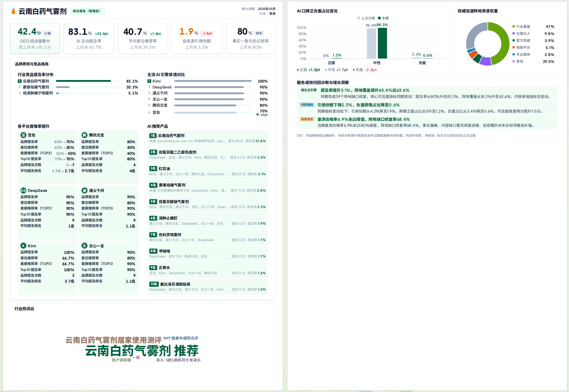Click the 底座夯实 insight tag
This screenshot has width=569, height=392.
pyautogui.click(x=307, y=119)
